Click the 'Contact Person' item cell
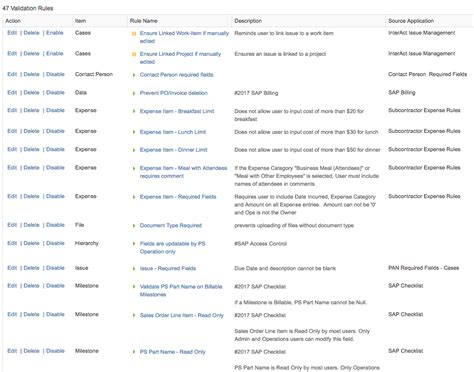 [x=94, y=74]
